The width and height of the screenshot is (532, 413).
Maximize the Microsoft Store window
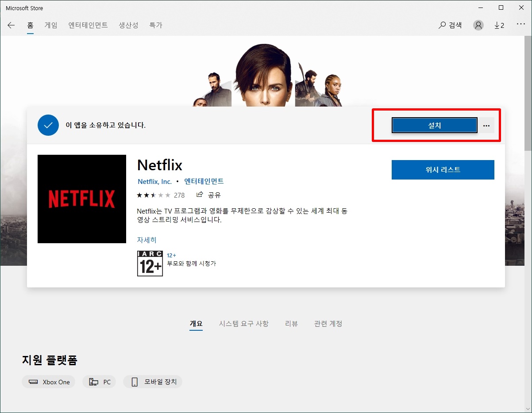pos(501,8)
